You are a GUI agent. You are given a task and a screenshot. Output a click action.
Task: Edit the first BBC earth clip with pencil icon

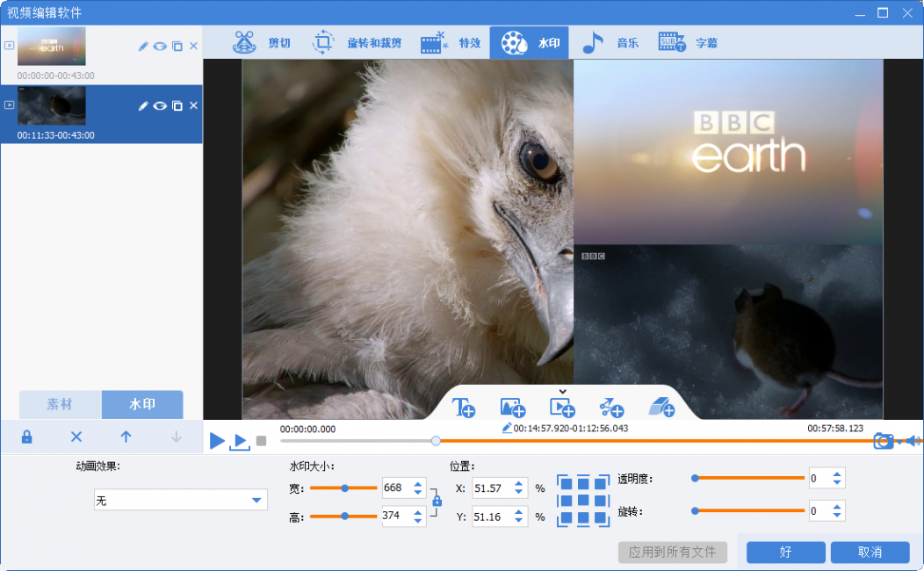point(142,46)
